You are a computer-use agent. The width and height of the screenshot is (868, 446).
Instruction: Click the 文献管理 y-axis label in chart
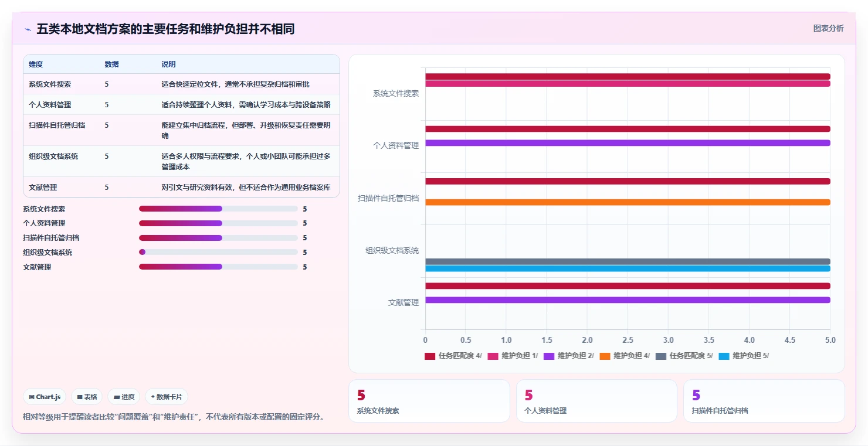click(404, 302)
